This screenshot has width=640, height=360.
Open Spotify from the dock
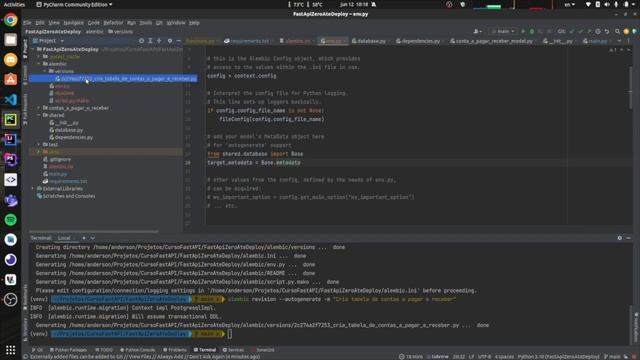pos(11,220)
